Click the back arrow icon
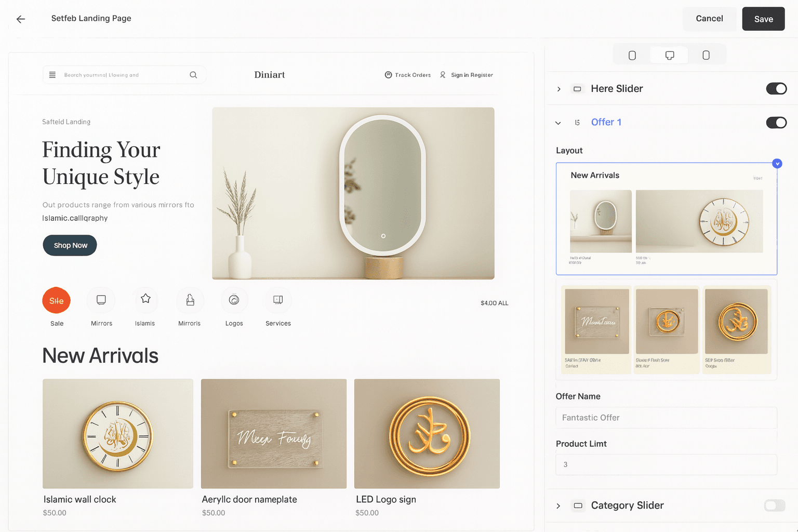 click(21, 19)
